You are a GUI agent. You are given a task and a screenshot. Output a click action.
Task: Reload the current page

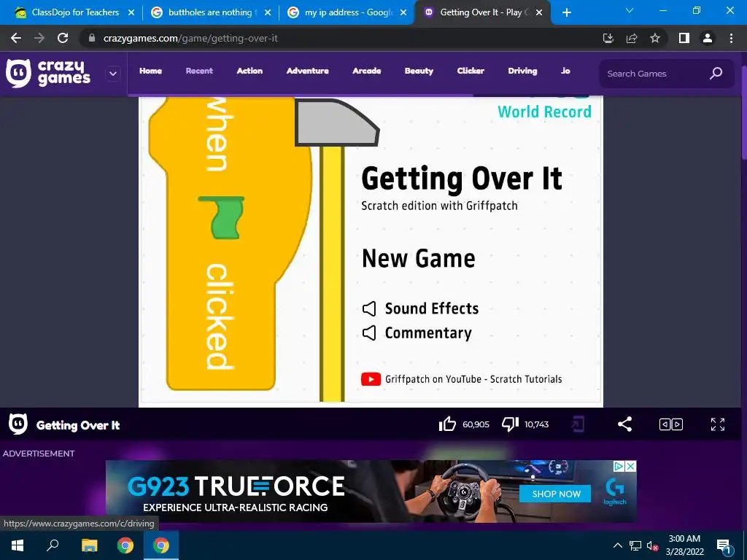click(x=63, y=38)
